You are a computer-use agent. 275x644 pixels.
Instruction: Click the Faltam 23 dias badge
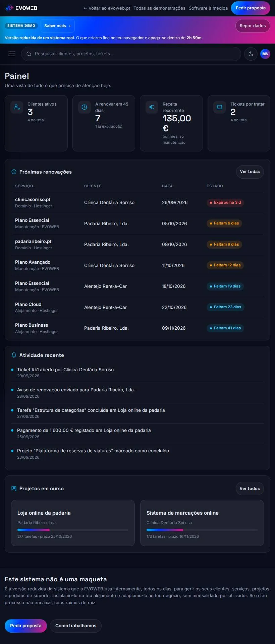pyautogui.click(x=225, y=307)
